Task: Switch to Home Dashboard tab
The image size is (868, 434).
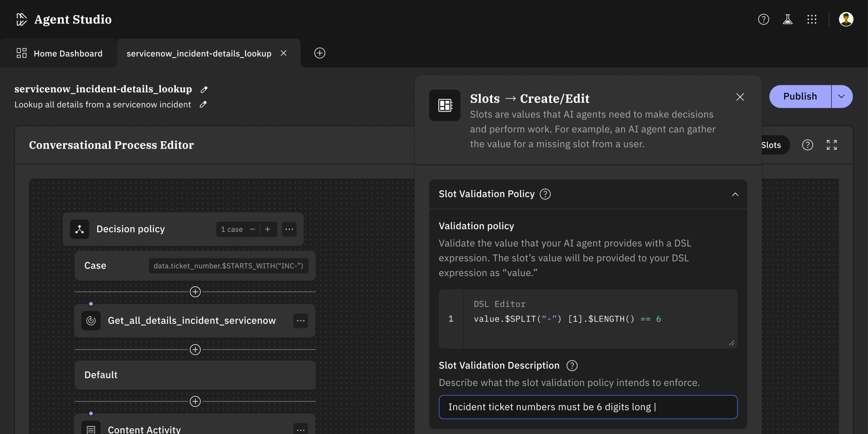Action: (x=59, y=54)
